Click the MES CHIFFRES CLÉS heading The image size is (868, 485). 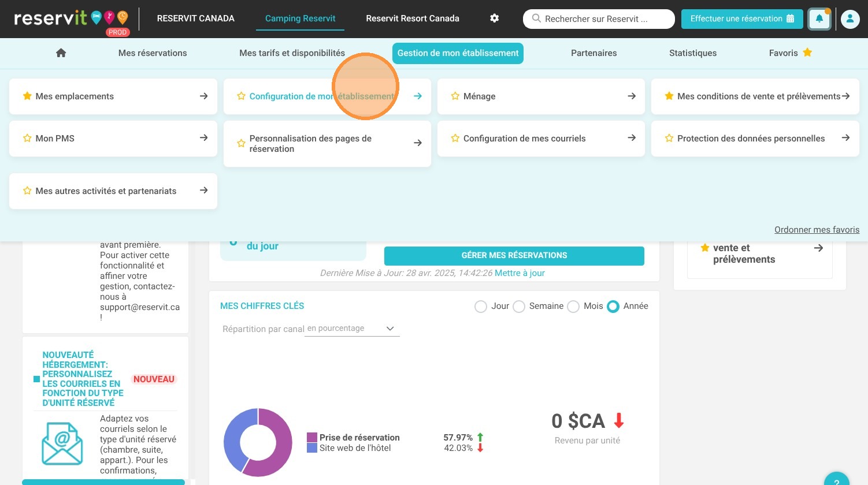262,306
